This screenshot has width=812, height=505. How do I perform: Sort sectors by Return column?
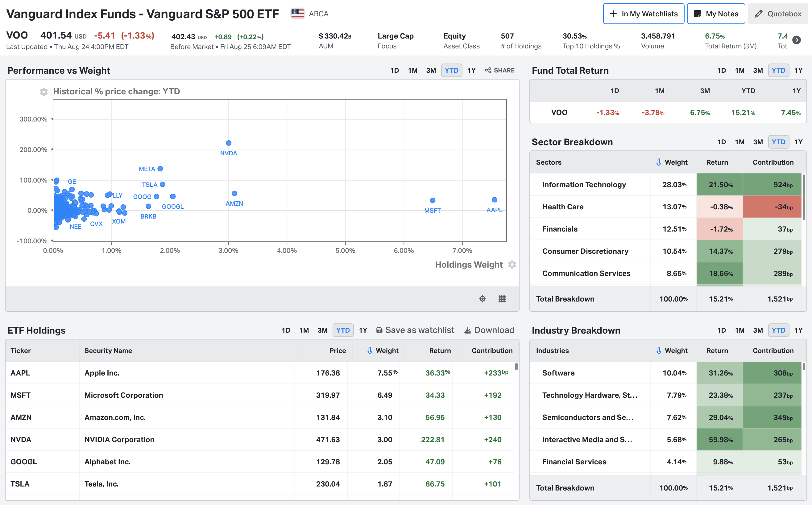717,162
